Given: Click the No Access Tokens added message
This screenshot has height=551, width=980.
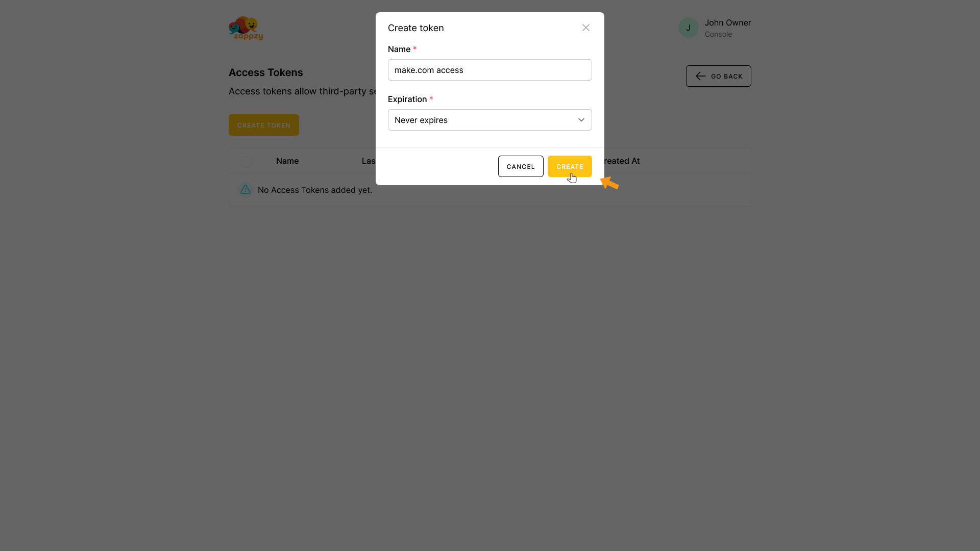Looking at the screenshot, I should coord(314,190).
